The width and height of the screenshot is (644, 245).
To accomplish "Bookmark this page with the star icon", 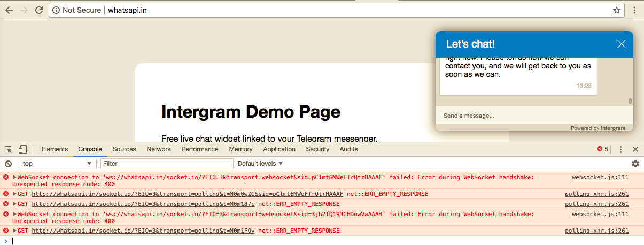I will 616,10.
